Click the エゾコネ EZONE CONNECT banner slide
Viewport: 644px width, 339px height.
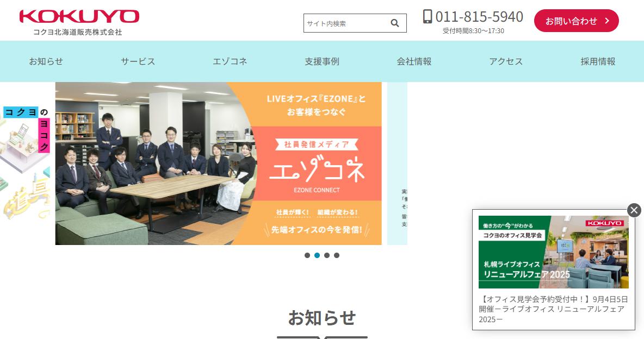coord(219,164)
